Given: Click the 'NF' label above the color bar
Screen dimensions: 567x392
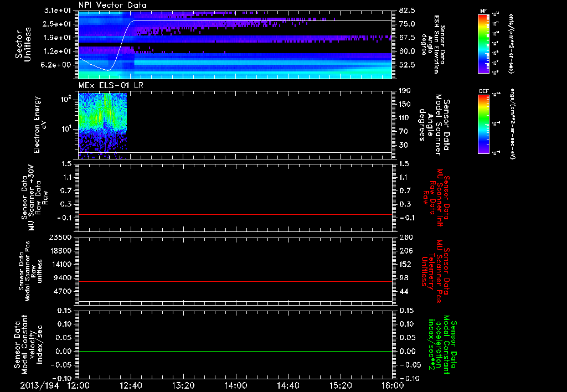Looking at the screenshot, I should (x=484, y=11).
